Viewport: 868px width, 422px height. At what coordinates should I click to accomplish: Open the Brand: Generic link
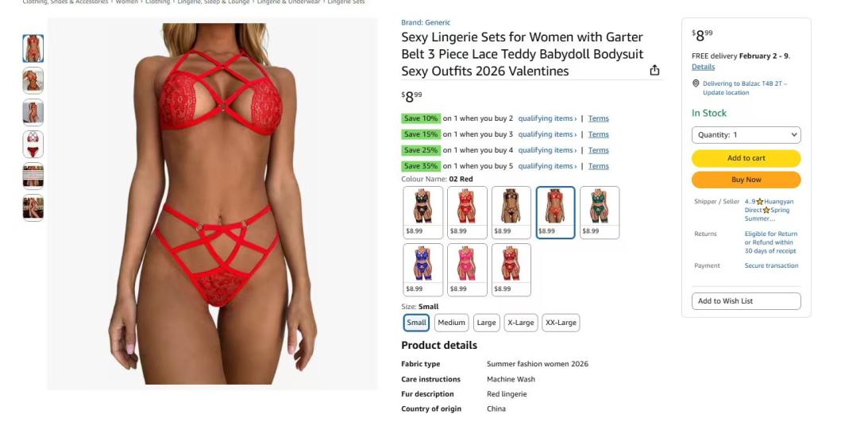426,23
